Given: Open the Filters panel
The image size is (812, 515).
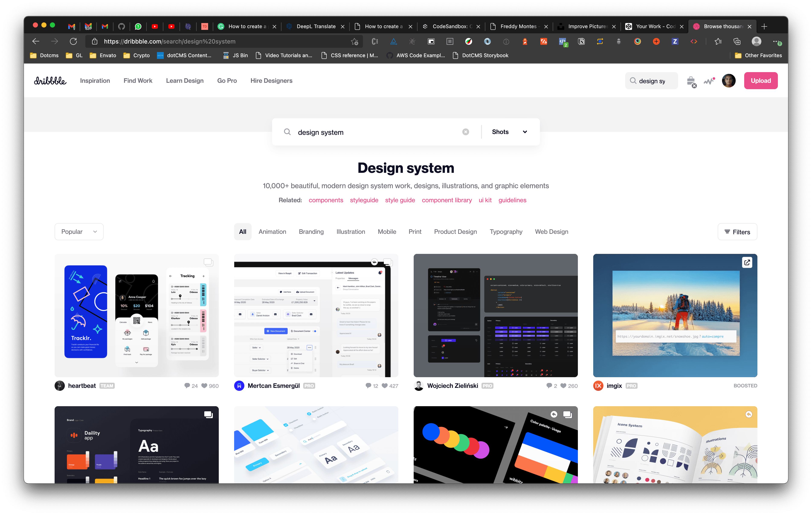Looking at the screenshot, I should click(737, 232).
